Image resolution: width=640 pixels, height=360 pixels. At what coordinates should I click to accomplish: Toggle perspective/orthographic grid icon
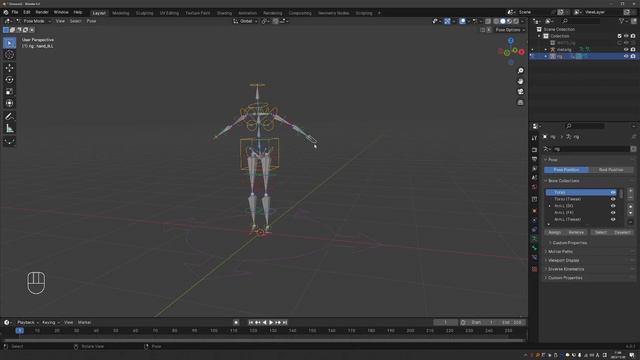[x=520, y=102]
